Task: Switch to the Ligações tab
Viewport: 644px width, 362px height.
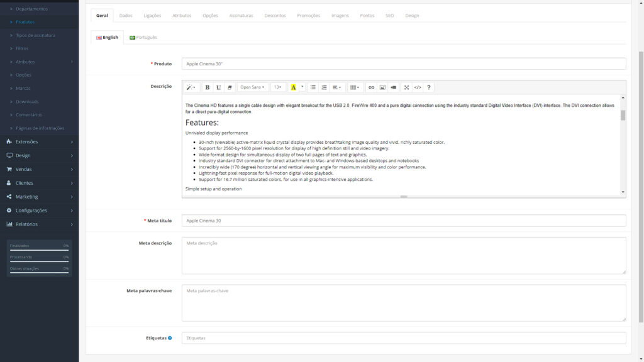Action: 152,16
